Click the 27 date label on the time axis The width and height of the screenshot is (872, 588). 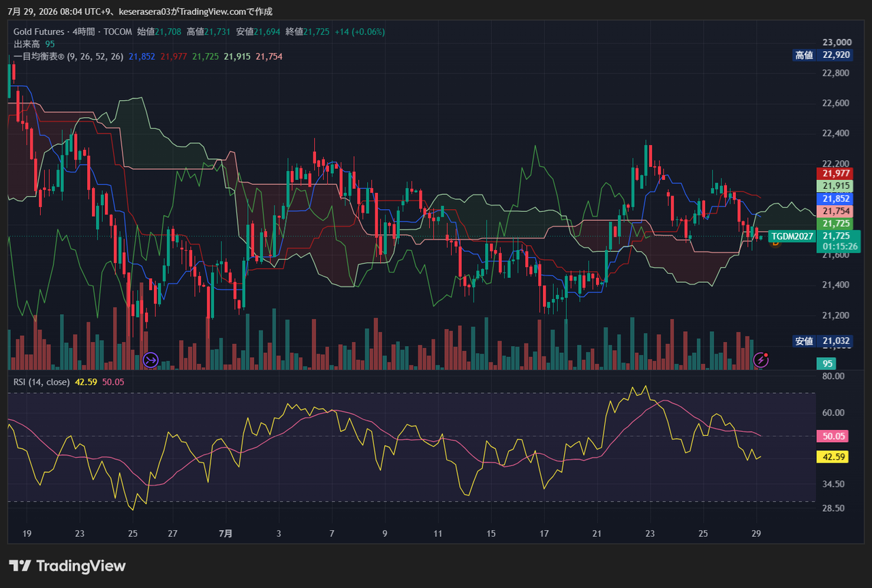pos(172,533)
